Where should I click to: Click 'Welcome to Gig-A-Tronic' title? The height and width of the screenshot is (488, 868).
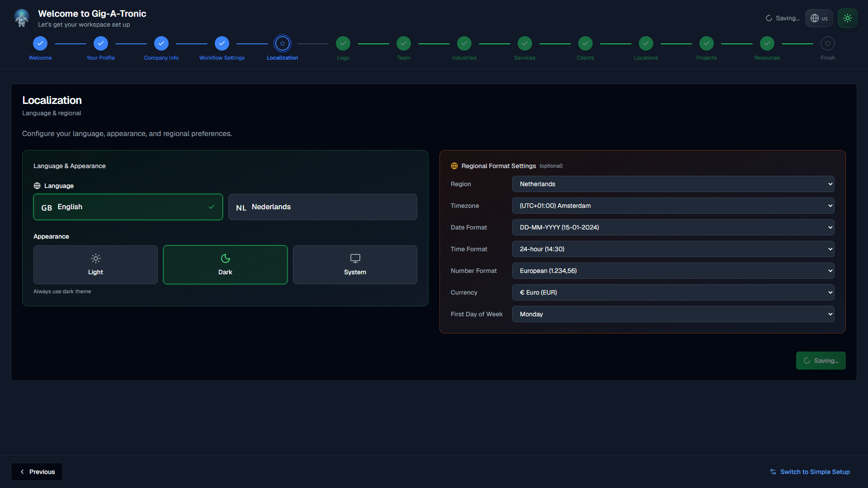click(x=92, y=14)
